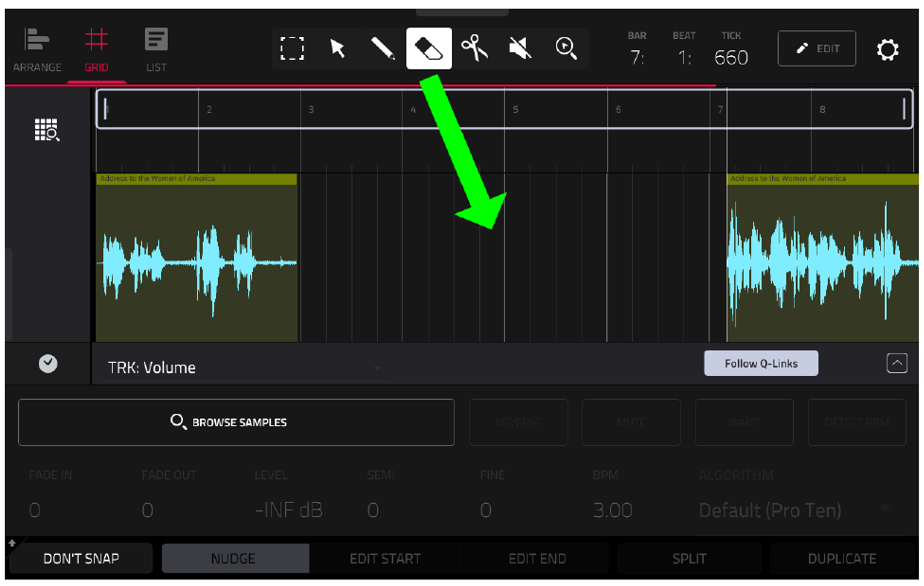Click Browse Samples

point(236,422)
